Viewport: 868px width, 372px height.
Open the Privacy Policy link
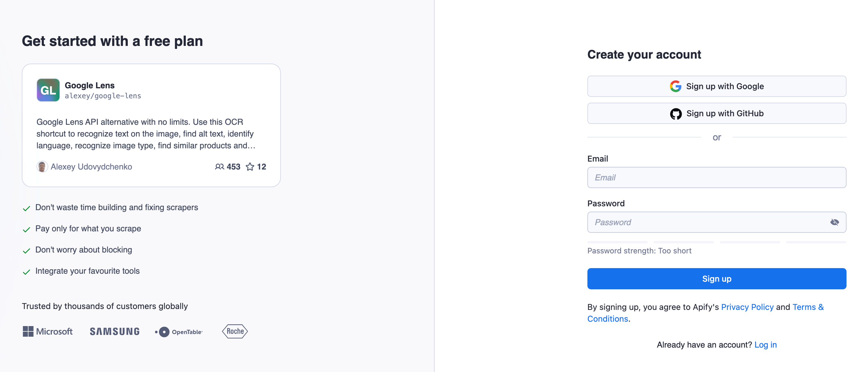(747, 307)
